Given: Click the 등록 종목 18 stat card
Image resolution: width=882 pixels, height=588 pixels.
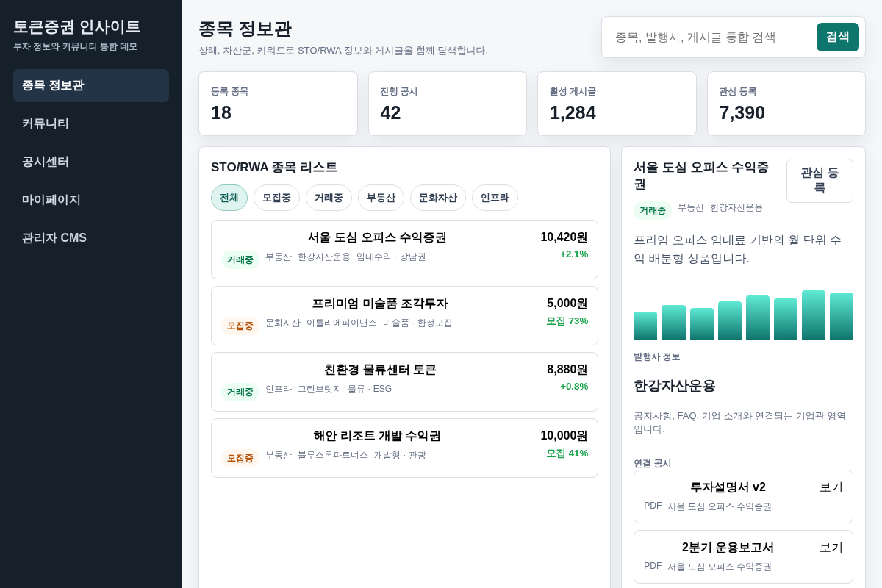Looking at the screenshot, I should pos(278,104).
